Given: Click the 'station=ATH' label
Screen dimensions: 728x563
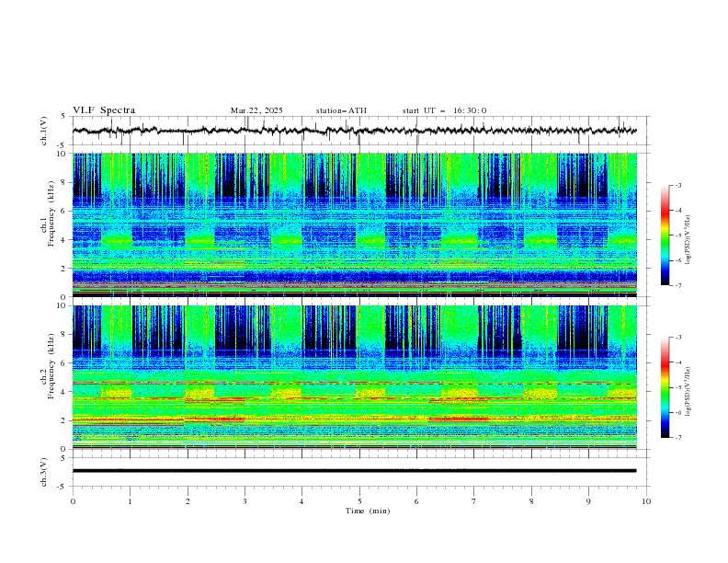Looking at the screenshot, I should pyautogui.click(x=341, y=110).
